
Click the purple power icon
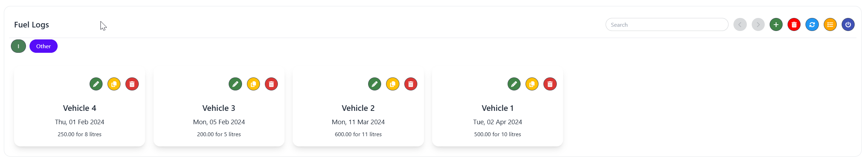pyautogui.click(x=848, y=25)
